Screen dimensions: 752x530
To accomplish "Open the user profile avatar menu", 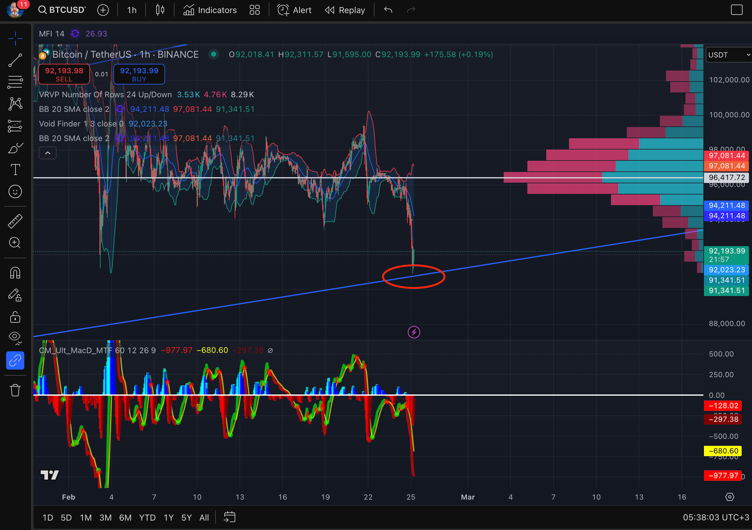I will pyautogui.click(x=15, y=9).
